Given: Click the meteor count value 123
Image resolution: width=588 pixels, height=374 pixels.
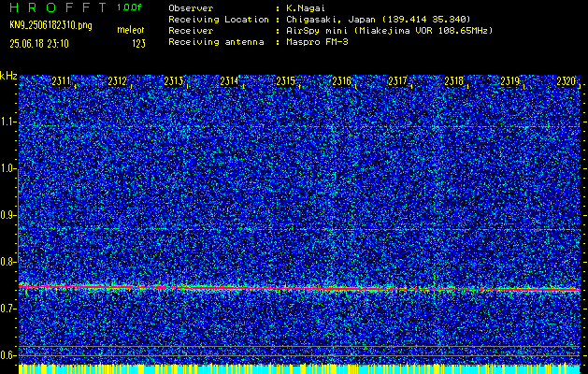Looking at the screenshot, I should click(x=138, y=44).
